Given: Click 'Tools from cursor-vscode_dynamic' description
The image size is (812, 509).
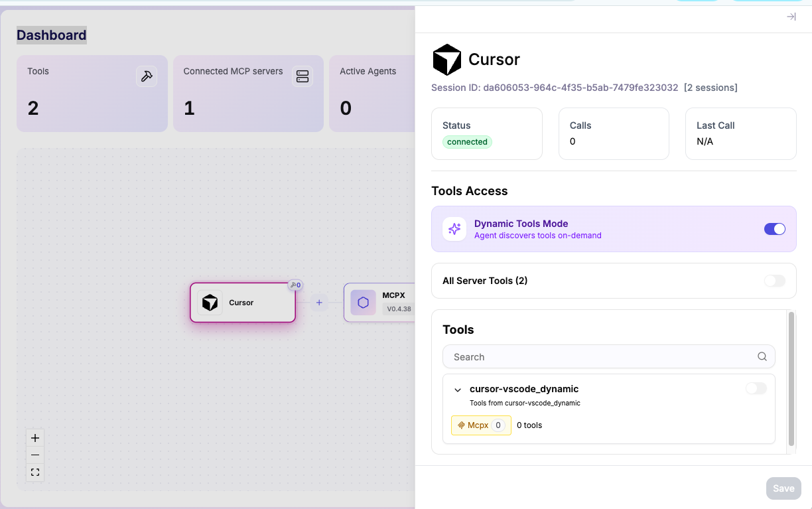Looking at the screenshot, I should point(525,403).
